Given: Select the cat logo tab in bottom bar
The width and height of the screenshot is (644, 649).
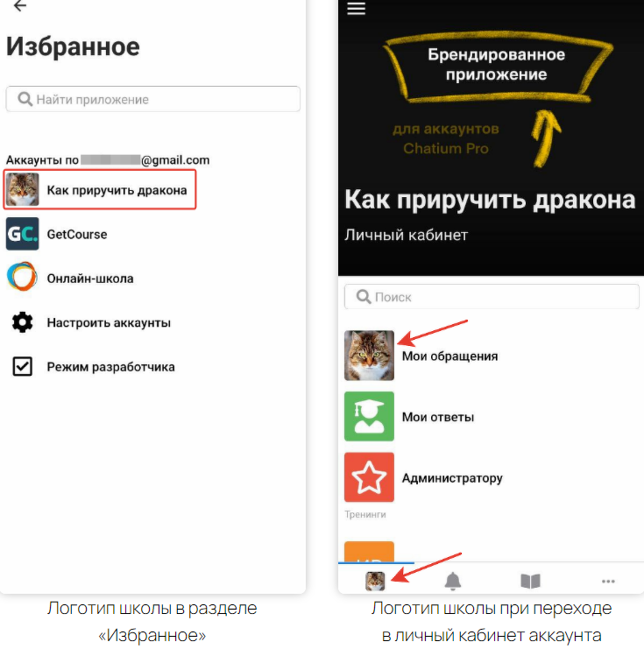Looking at the screenshot, I should (x=375, y=581).
